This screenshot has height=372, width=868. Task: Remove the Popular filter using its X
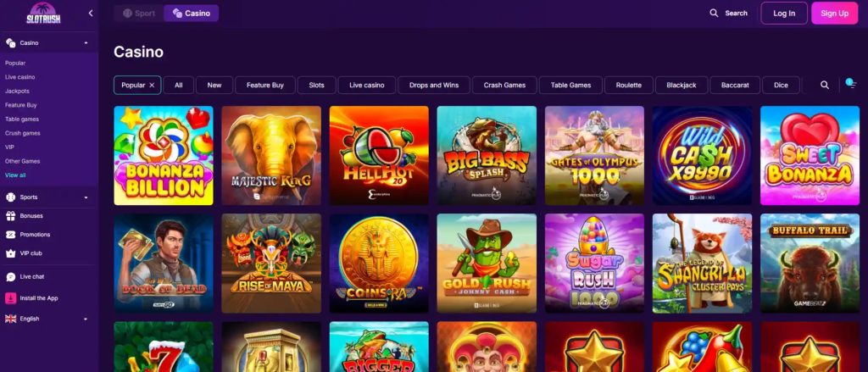click(152, 86)
